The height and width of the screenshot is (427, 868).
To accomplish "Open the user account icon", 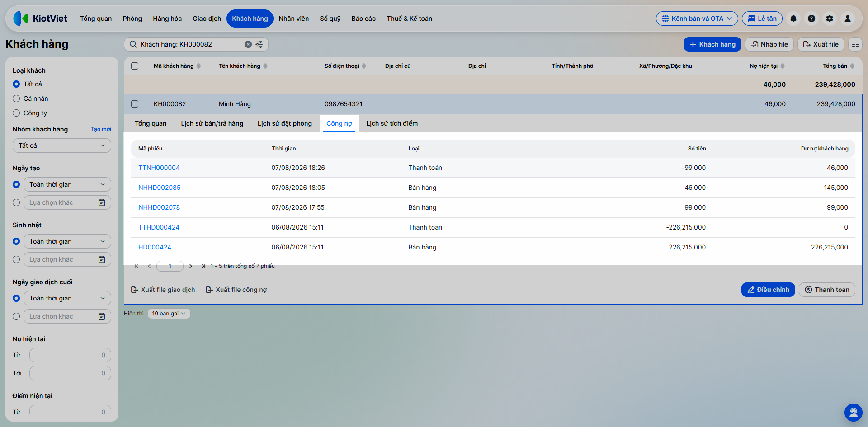I will click(848, 19).
